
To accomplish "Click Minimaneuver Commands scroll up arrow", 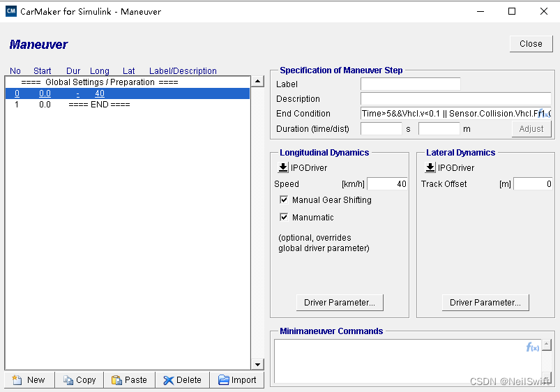I will coord(547,345).
